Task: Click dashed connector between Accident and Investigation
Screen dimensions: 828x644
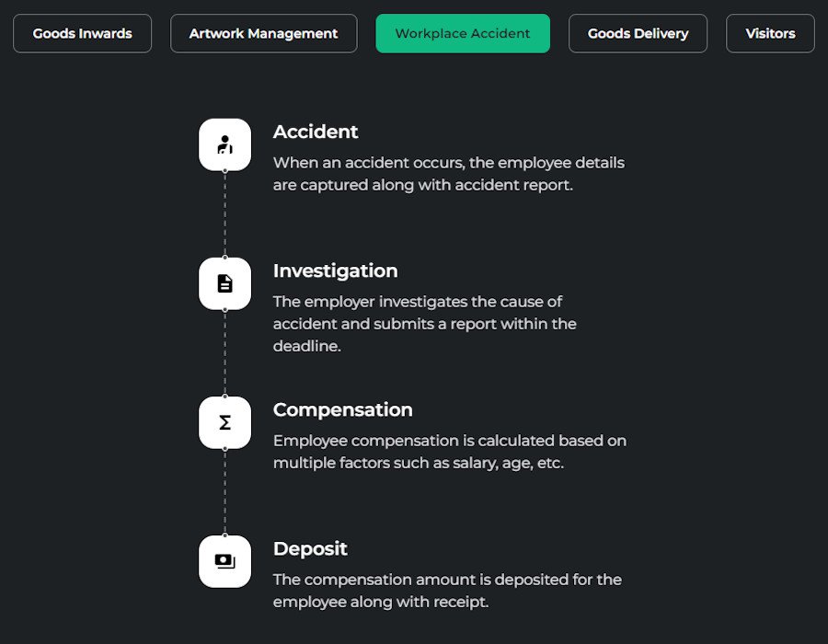Action: [225, 213]
